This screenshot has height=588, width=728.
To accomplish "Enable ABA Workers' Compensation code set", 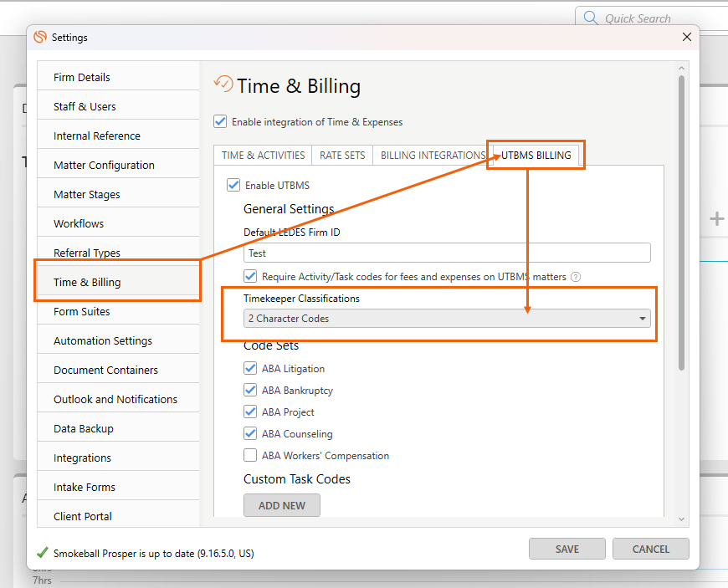I will tap(250, 456).
